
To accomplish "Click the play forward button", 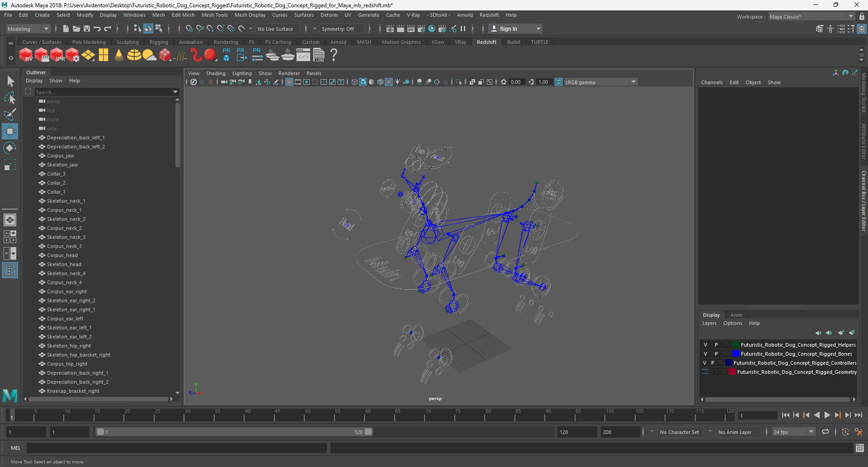I will pyautogui.click(x=827, y=415).
